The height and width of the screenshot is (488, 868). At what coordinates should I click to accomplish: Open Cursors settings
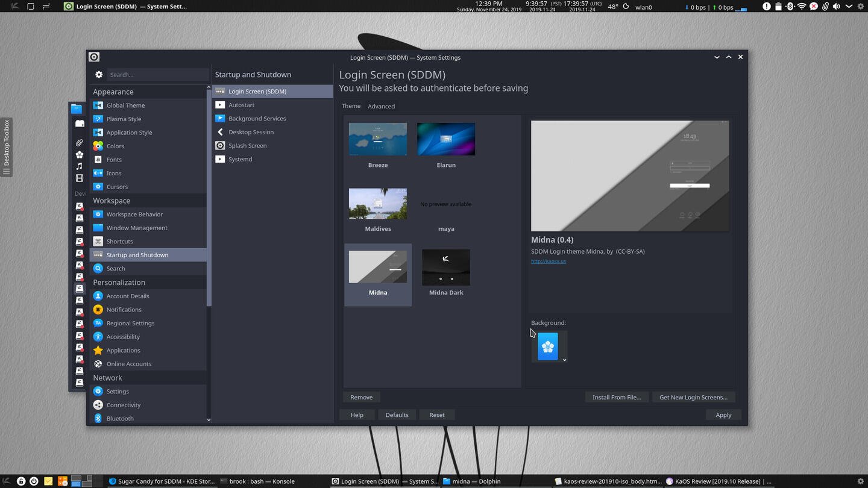tap(148, 187)
